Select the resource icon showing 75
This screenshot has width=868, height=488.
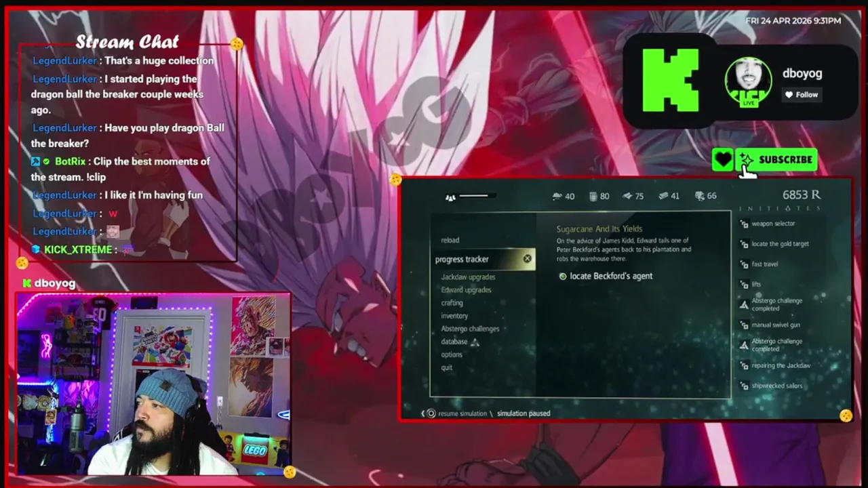tap(627, 196)
